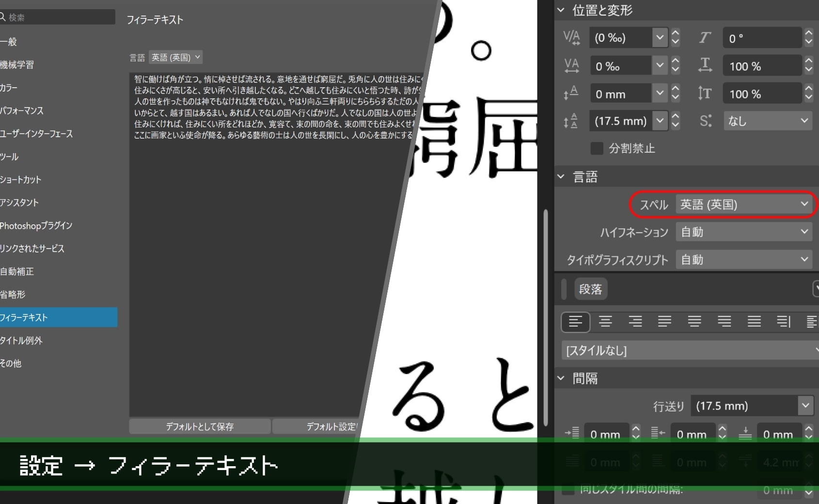Open the 行送り leading dropdown arrow
This screenshot has height=504, width=819.
805,406
